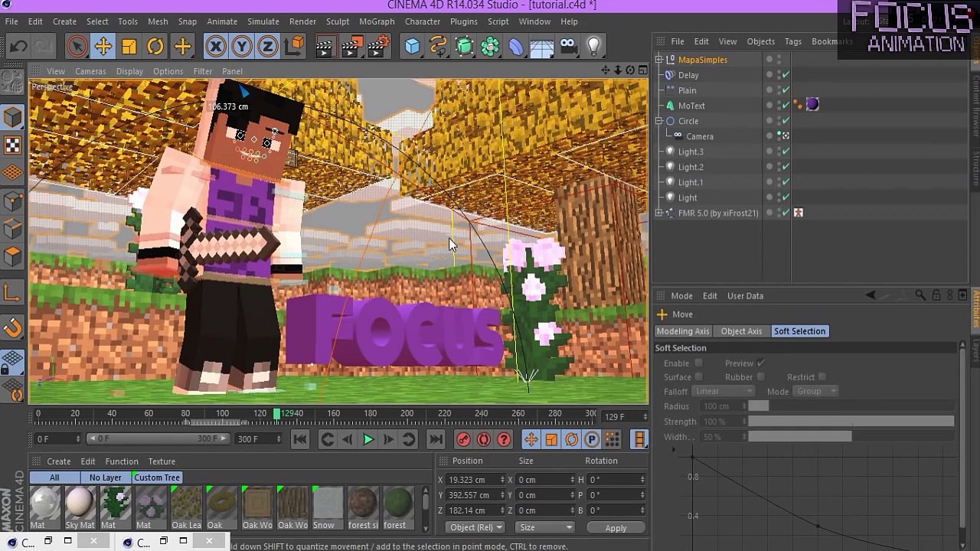Select the No Layer filter
The width and height of the screenshot is (980, 551).
coord(105,478)
